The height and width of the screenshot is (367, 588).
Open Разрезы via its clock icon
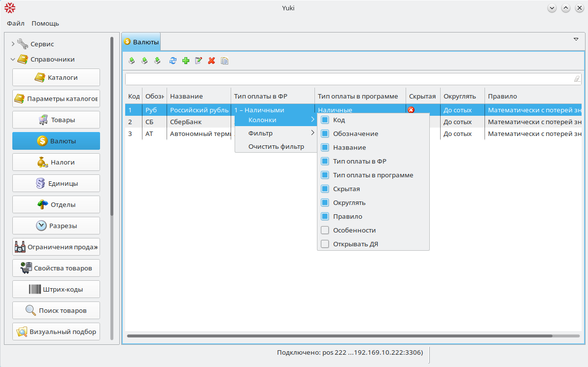pos(41,226)
